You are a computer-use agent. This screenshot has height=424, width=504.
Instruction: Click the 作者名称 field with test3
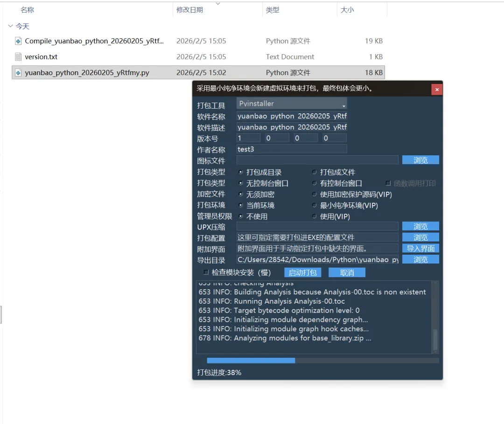(292, 149)
